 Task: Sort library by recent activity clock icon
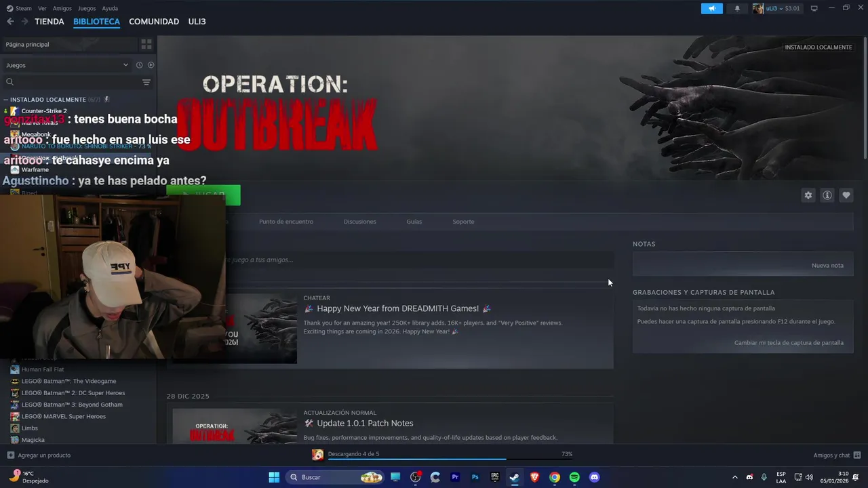(139, 65)
